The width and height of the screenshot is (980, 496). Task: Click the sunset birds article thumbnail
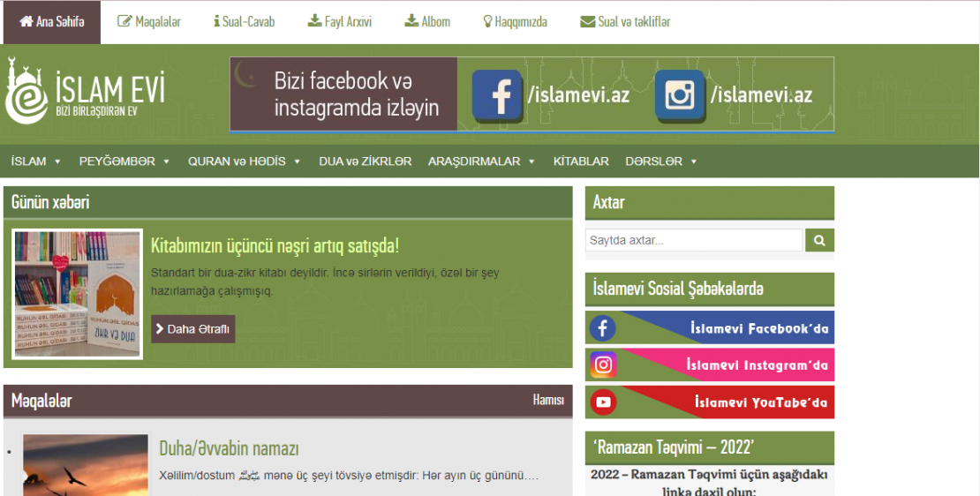[86, 465]
